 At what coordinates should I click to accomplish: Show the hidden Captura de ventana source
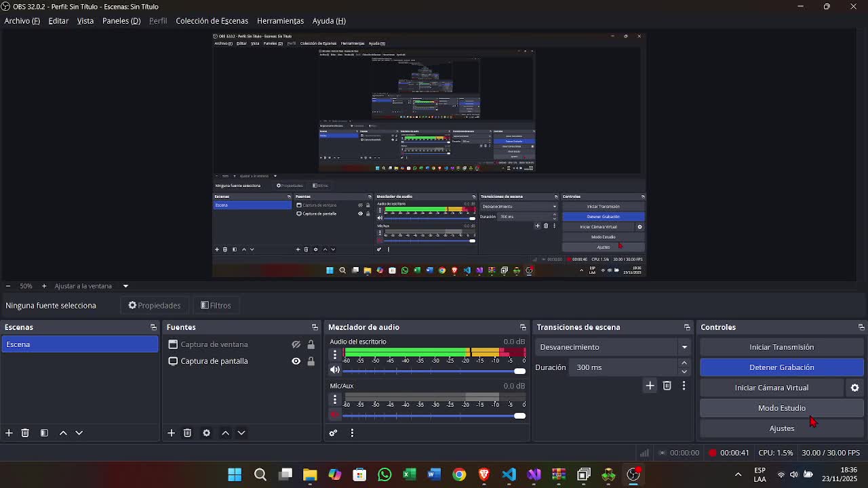[x=296, y=344]
